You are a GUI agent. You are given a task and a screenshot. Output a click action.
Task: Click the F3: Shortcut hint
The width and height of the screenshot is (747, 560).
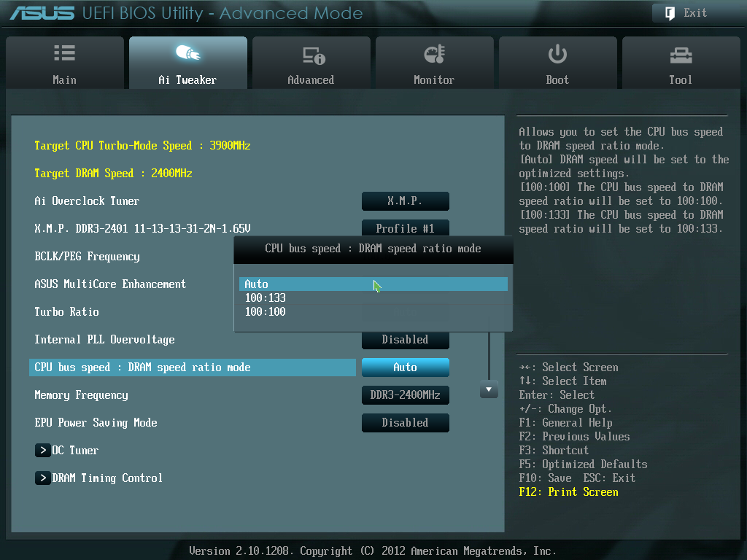point(554,451)
